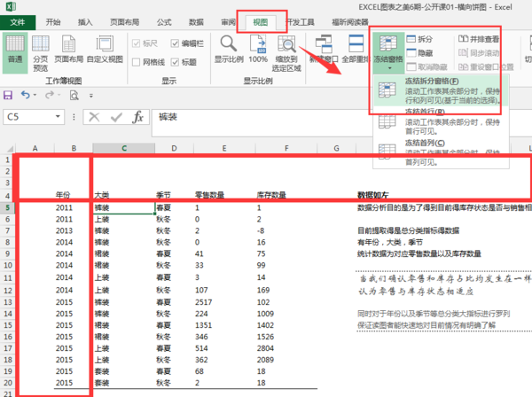Click the undo arrow icon
Screen dimensions: 532x397
coord(26,95)
